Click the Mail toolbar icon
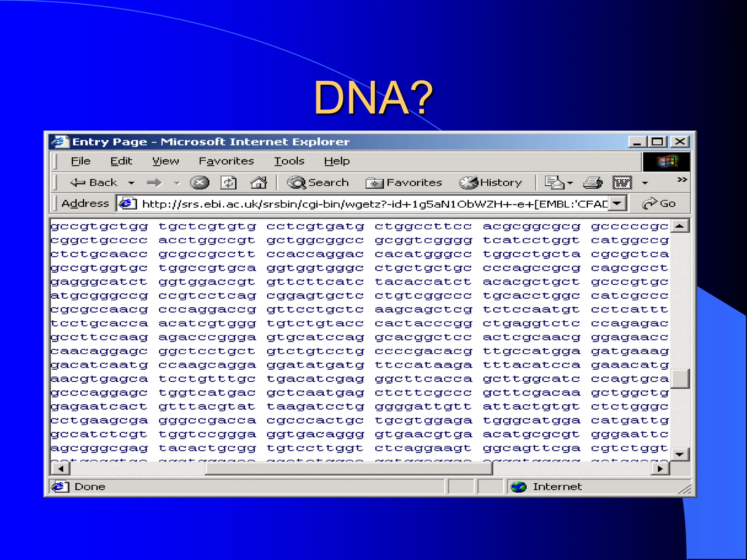Viewport: 747px width, 560px height. click(554, 182)
